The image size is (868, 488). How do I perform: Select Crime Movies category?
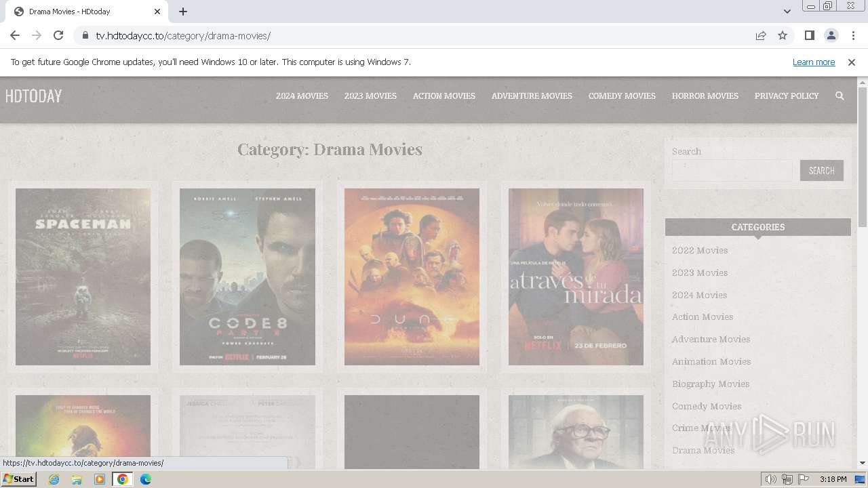coord(701,428)
